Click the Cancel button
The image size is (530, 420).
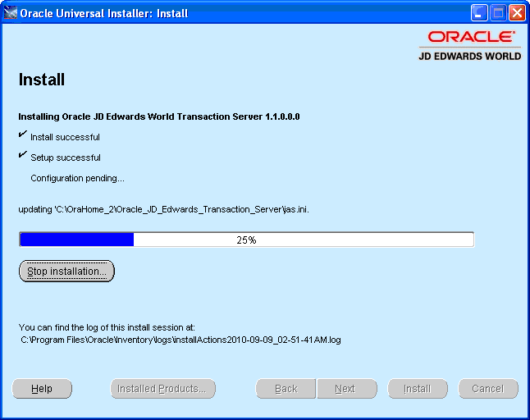[488, 389]
